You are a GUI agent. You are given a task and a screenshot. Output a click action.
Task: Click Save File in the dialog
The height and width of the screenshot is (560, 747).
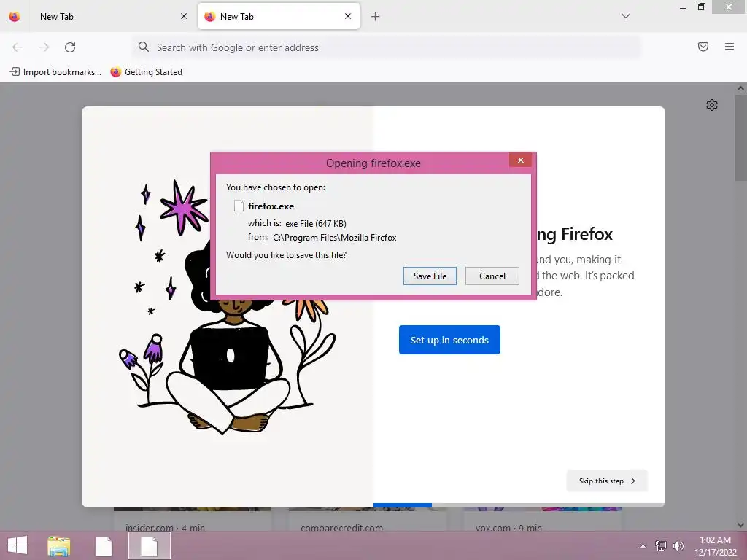pyautogui.click(x=430, y=276)
